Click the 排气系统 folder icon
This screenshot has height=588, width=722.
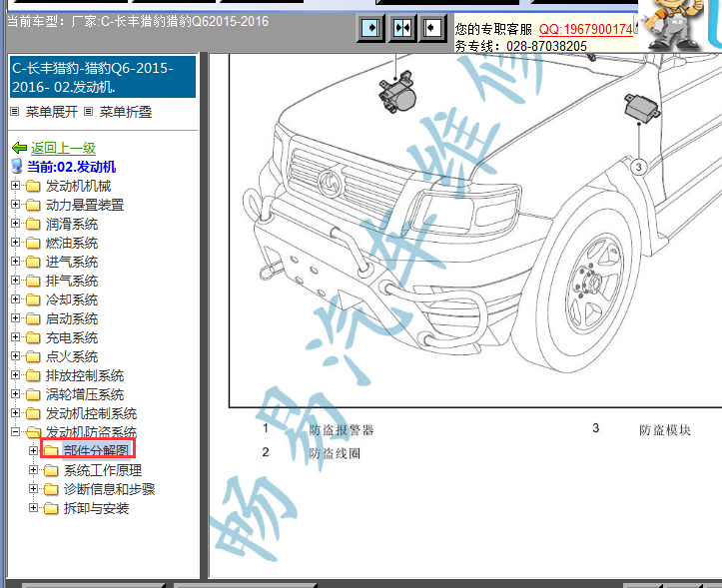point(33,281)
